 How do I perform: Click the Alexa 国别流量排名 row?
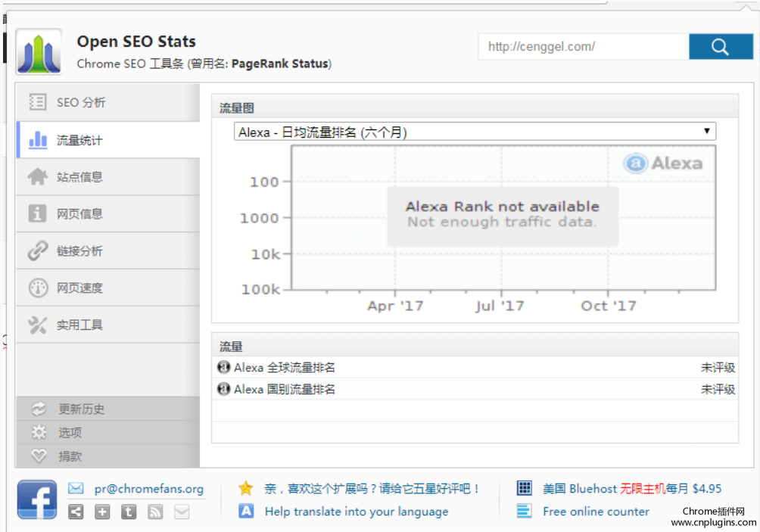[x=475, y=389]
